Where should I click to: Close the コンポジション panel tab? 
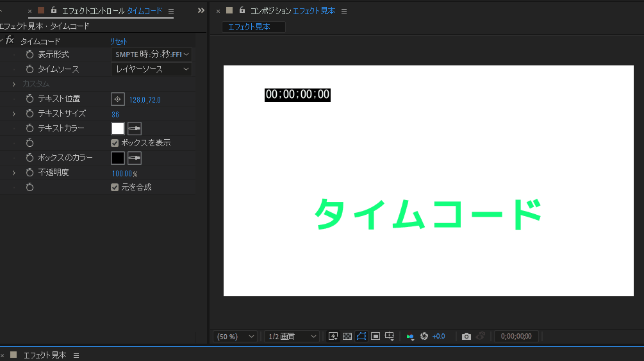(218, 11)
